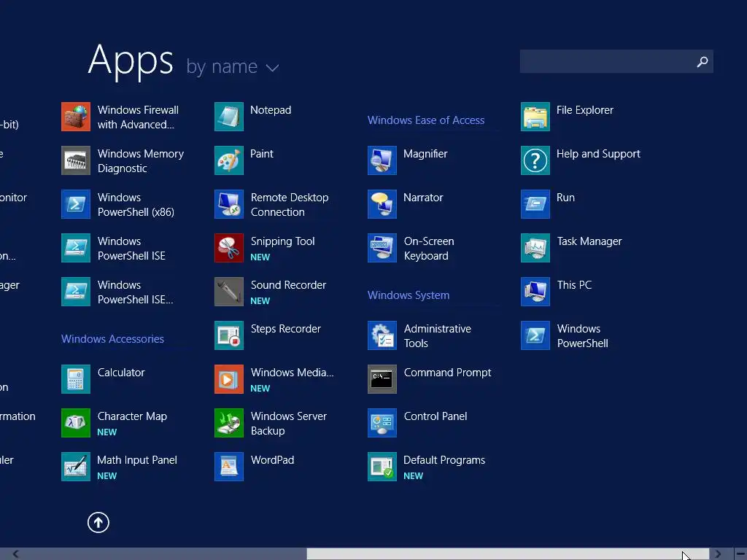Image resolution: width=747 pixels, height=560 pixels.
Task: Open the Magnifier icon
Action: coord(382,160)
